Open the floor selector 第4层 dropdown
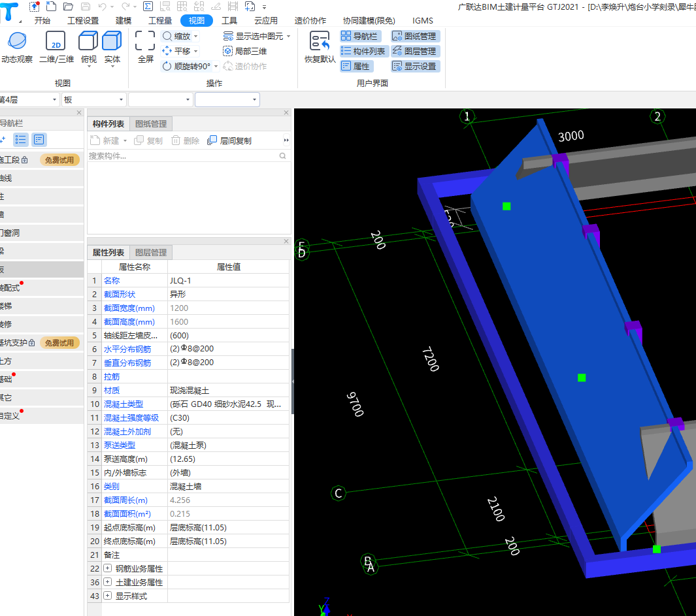696x616 pixels. pyautogui.click(x=28, y=100)
